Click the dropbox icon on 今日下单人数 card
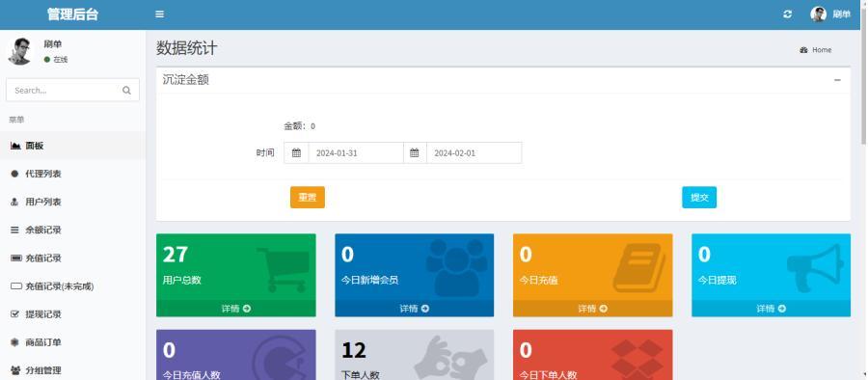 (x=637, y=360)
